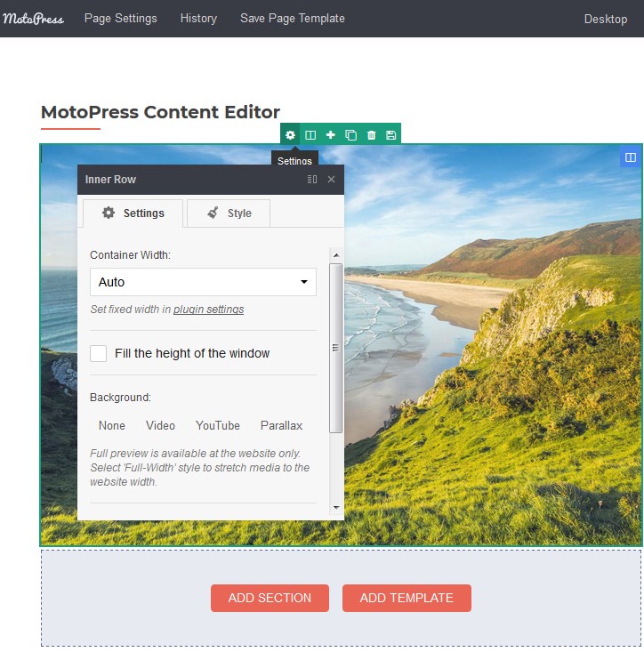Click the panel scrollbar thumb
The height and width of the screenshot is (652, 644).
[336, 348]
